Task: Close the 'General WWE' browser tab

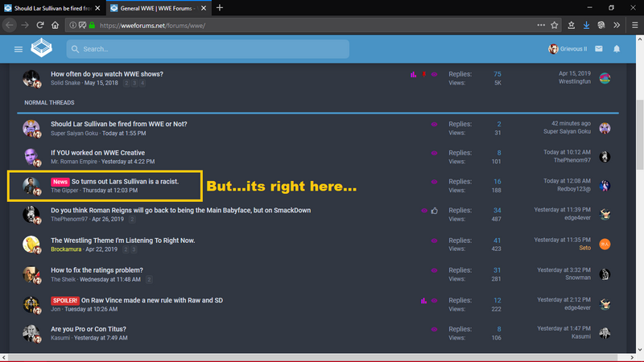Action: click(204, 8)
